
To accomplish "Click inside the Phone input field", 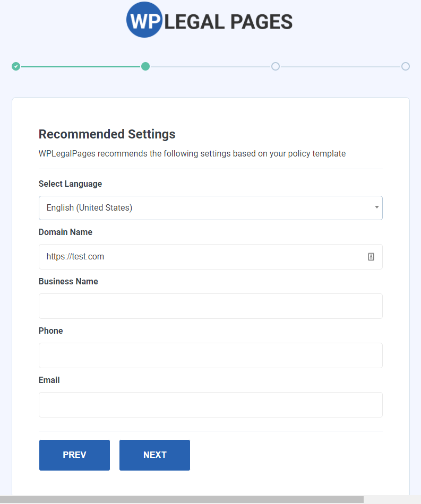I will click(x=210, y=355).
